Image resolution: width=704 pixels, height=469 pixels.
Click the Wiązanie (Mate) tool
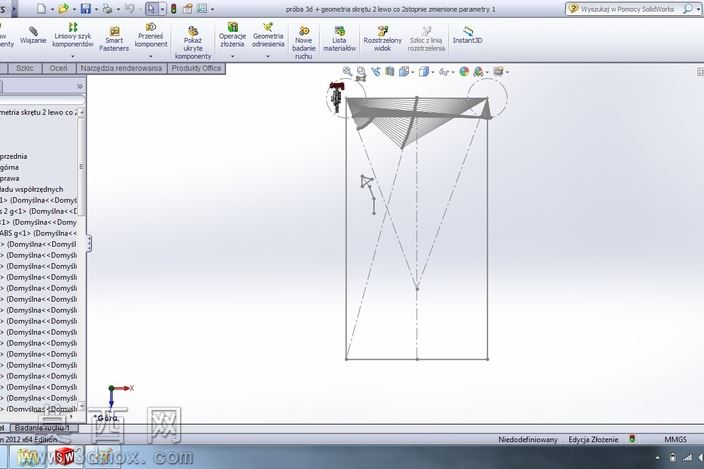pos(33,35)
